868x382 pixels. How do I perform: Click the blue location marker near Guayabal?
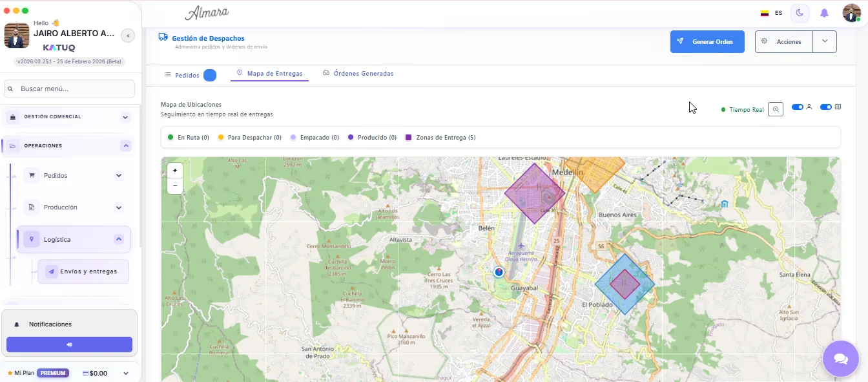click(499, 272)
